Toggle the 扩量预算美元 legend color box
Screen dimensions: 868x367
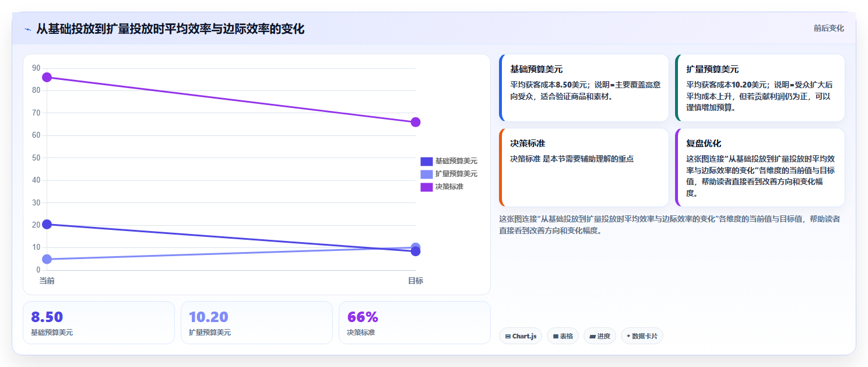[x=426, y=174]
